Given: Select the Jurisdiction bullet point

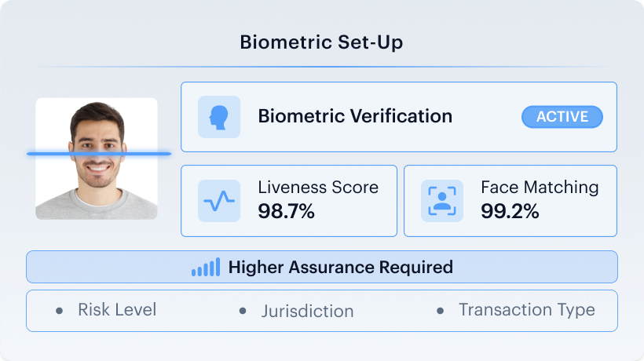Looking at the screenshot, I should click(243, 311).
